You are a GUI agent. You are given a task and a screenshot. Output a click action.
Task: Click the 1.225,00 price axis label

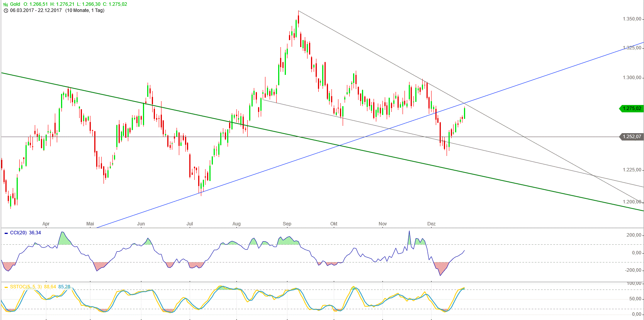pos(632,170)
